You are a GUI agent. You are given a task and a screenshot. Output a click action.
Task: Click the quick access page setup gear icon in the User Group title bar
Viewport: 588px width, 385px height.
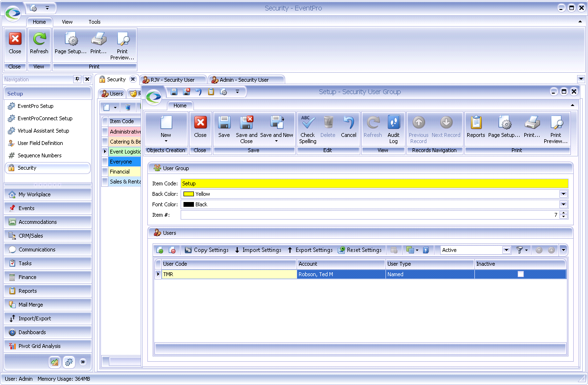pos(223,92)
